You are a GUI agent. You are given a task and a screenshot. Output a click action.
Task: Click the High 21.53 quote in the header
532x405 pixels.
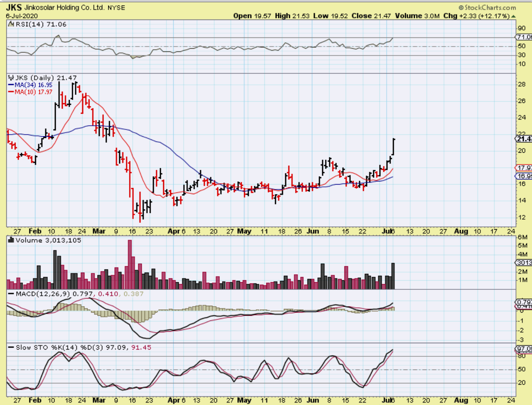click(292, 16)
